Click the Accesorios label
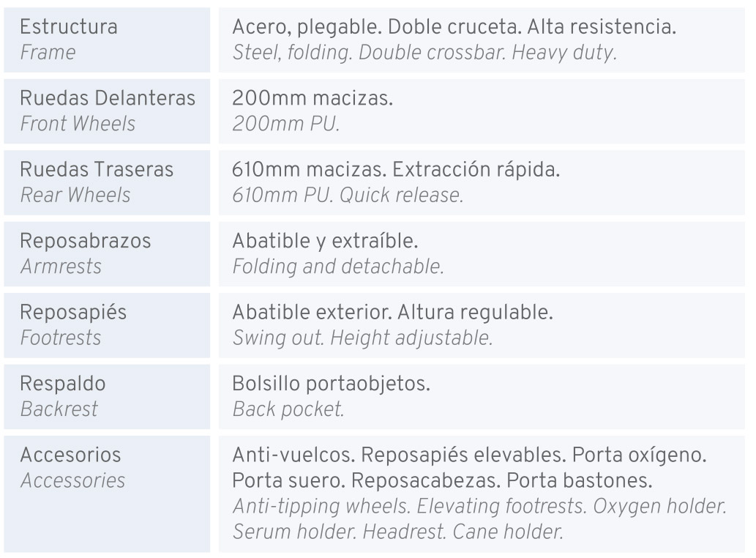This screenshot has width=756, height=558. [x=70, y=455]
